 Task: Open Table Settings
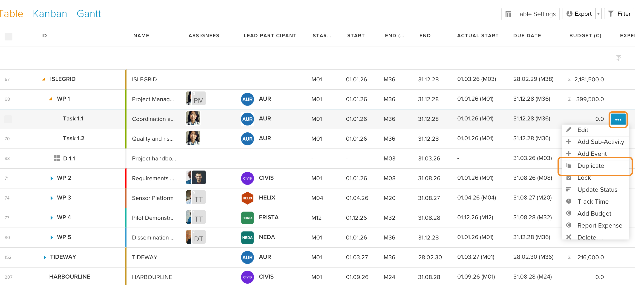tap(530, 14)
